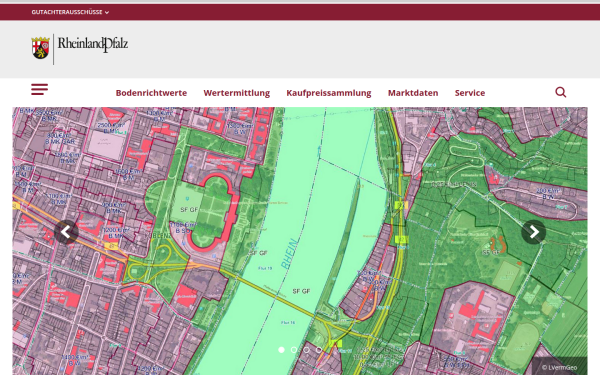The image size is (600, 375).
Task: Select the fourth carousel dot
Action: point(319,350)
